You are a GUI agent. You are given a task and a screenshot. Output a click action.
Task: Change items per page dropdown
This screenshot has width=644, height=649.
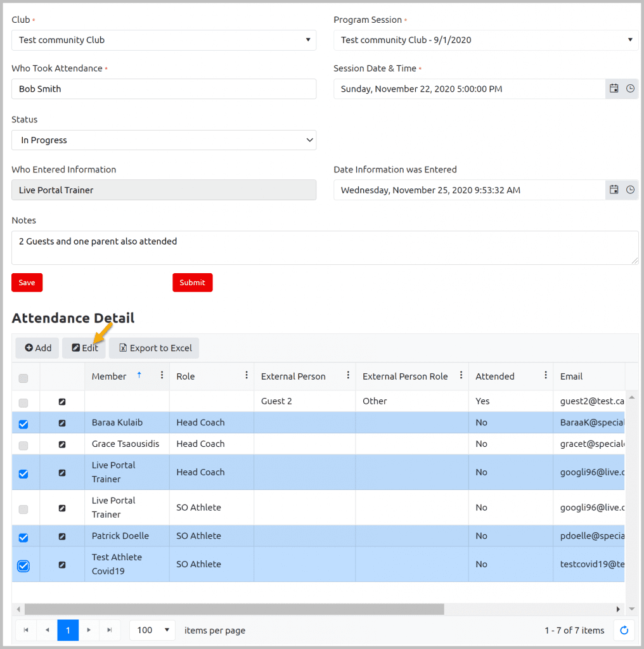[x=153, y=630]
